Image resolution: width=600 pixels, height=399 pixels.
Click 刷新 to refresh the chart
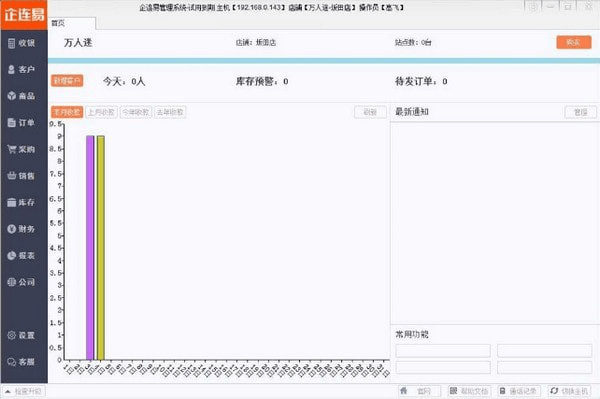(x=370, y=112)
